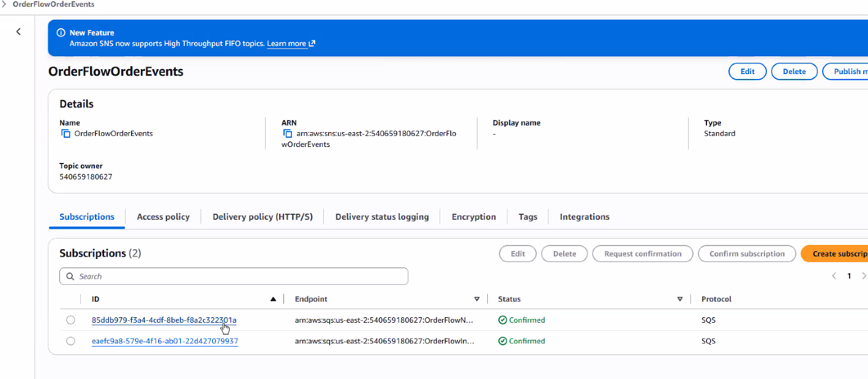
Task: Click endpoint ending in OrderFlowN...
Action: point(384,320)
